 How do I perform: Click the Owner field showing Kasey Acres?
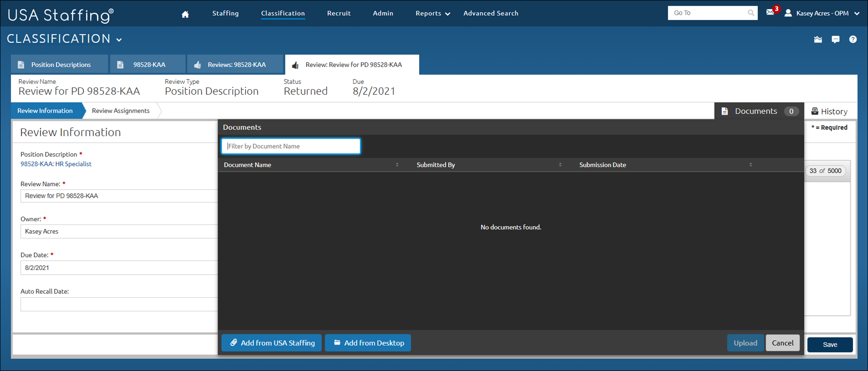coord(119,231)
